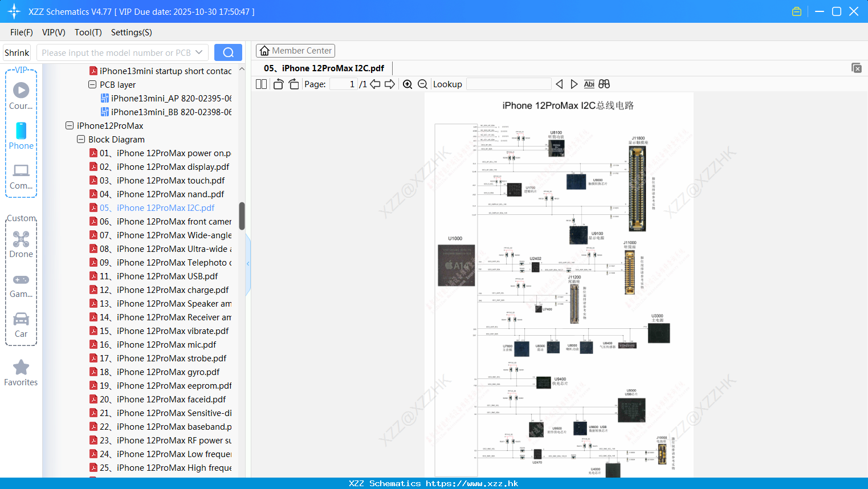This screenshot has width=868, height=489.
Task: Toggle the two-page view icon
Action: 261,84
